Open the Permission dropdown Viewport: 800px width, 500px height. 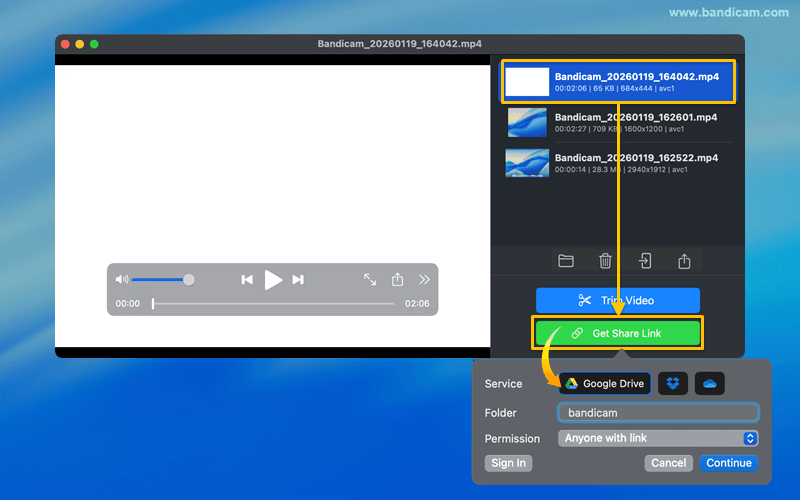(x=658, y=438)
